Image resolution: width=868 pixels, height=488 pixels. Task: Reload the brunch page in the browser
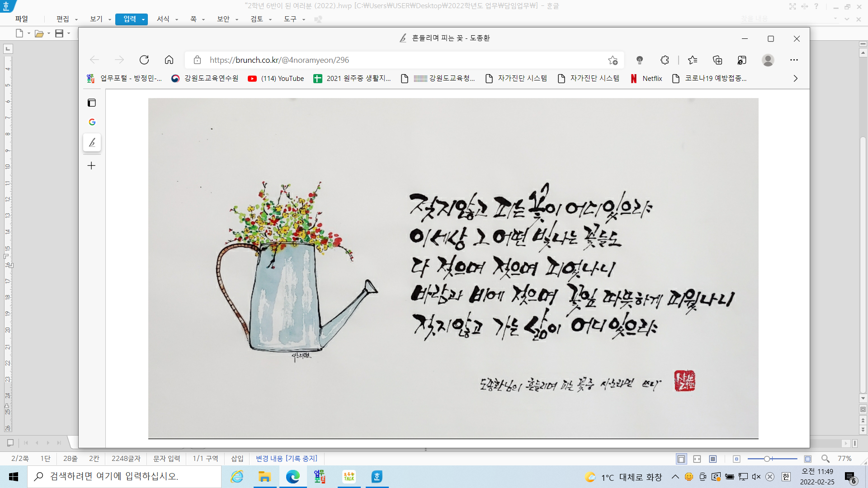click(144, 60)
